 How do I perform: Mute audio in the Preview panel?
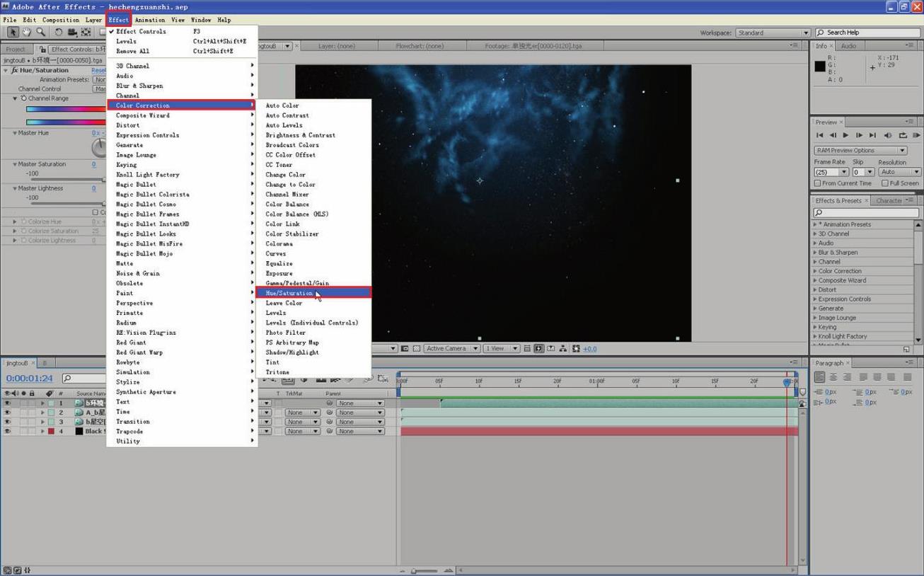[x=888, y=135]
